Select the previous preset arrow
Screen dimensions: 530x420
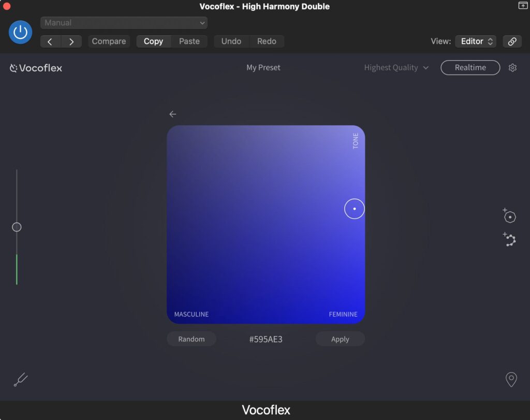[50, 41]
